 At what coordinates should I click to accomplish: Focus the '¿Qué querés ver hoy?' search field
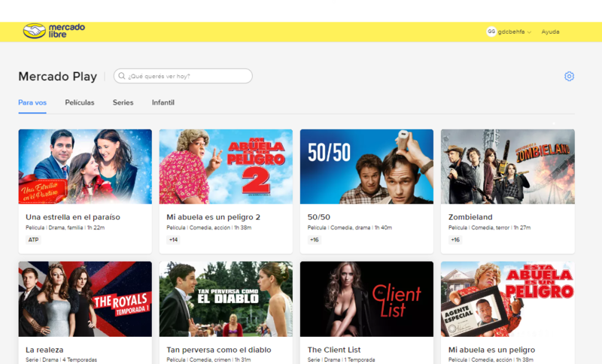tap(183, 76)
